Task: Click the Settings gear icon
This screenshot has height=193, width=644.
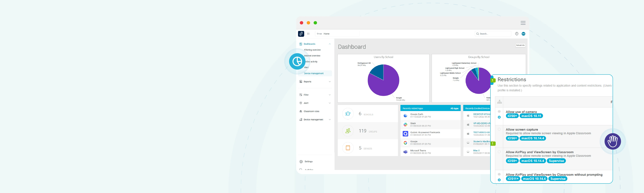Action: pyautogui.click(x=301, y=161)
